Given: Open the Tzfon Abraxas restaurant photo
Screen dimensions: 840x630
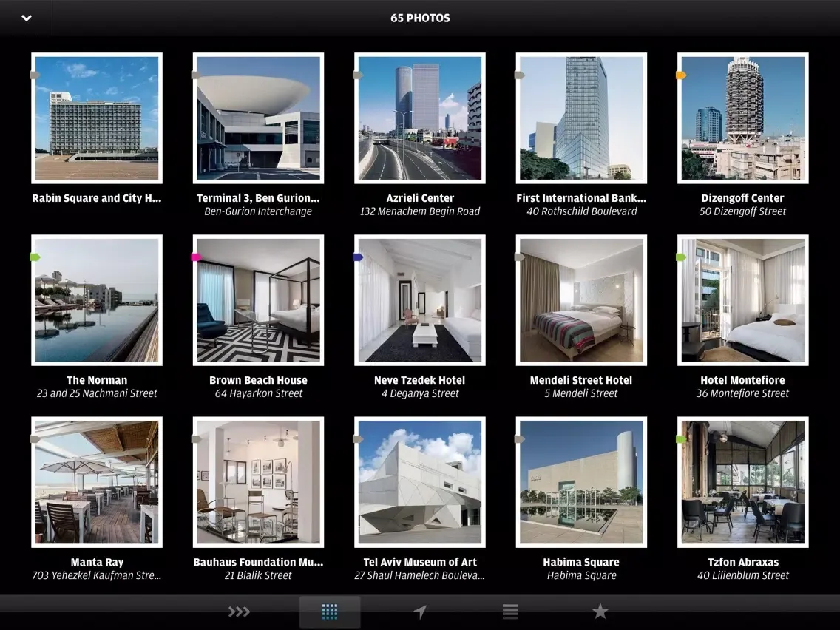Looking at the screenshot, I should (x=743, y=482).
